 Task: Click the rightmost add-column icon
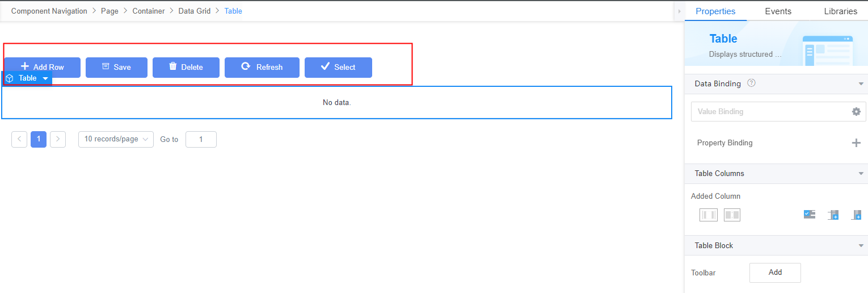tap(856, 215)
